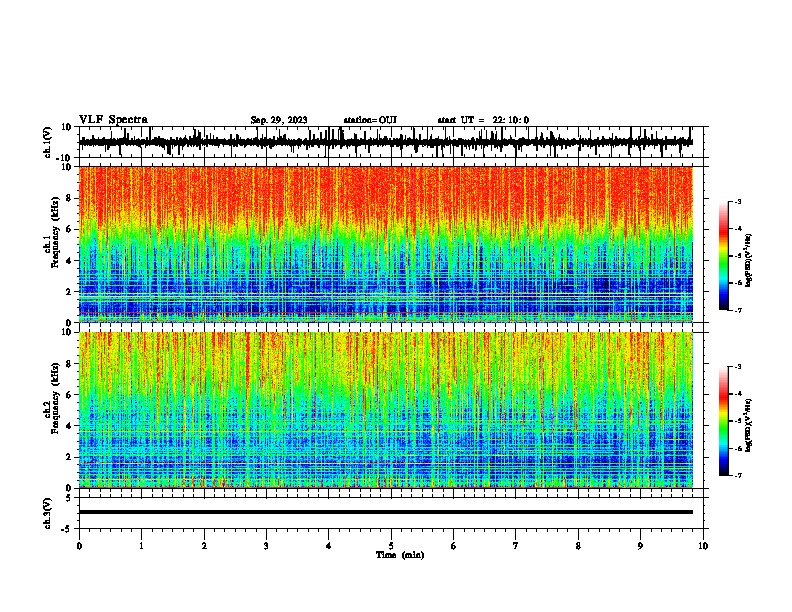Image resolution: width=792 pixels, height=612 pixels.
Task: Click the "ch.1(V)" waveform axis label
Action: click(48, 142)
